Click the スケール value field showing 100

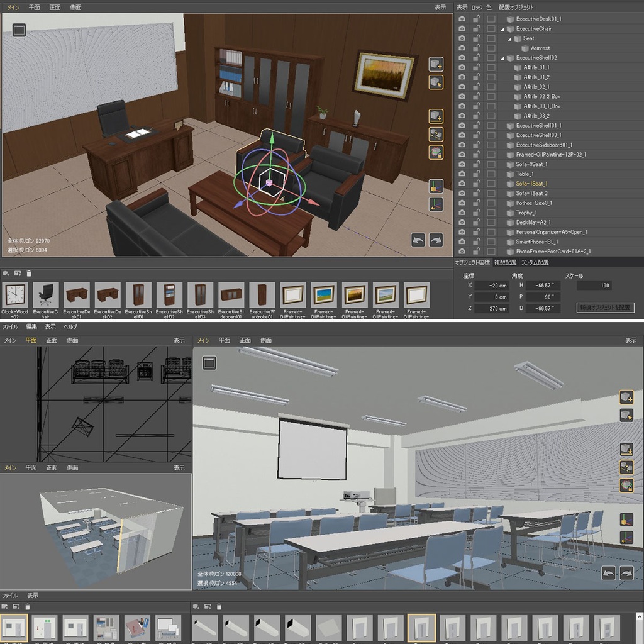594,286
